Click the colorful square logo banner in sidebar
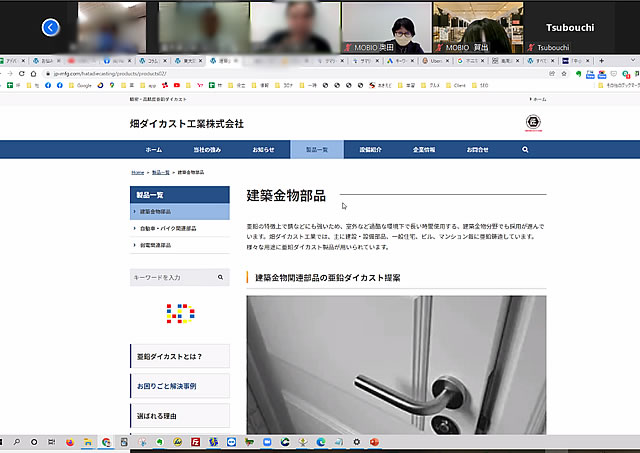640x453 pixels. (x=180, y=313)
